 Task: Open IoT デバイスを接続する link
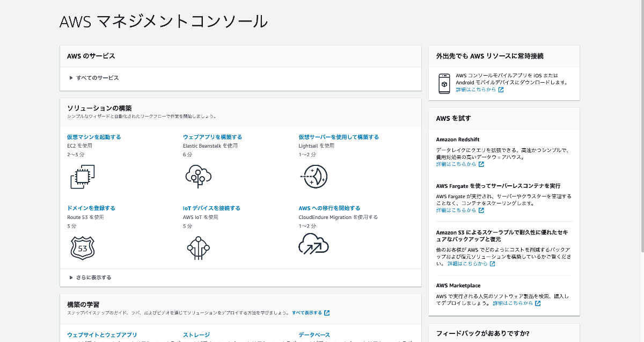(211, 208)
